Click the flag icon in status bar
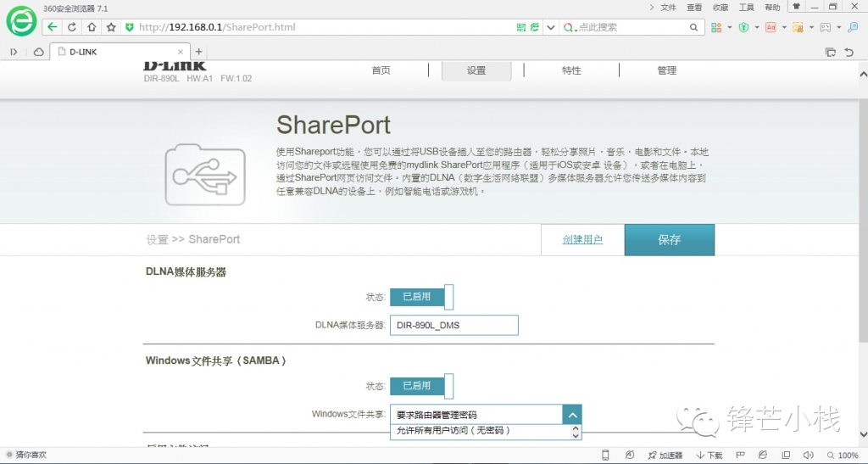Screen dimensions: 868x464 740,456
